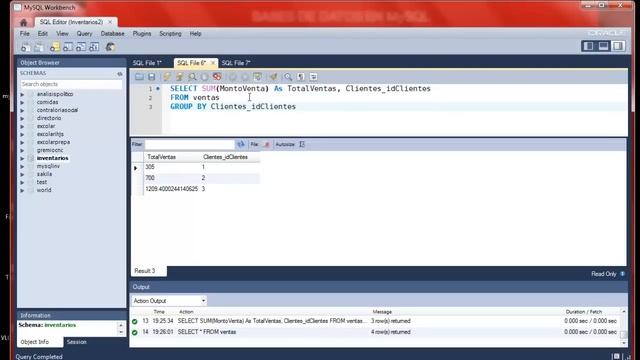This screenshot has height=360, width=640.
Task: Click the 700 TotalVentas cell
Action: pyautogui.click(x=171, y=178)
